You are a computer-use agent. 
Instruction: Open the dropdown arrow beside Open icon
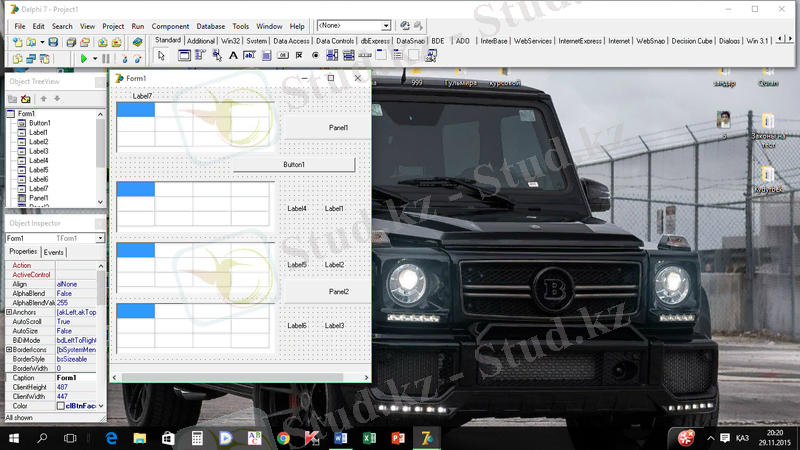tap(42, 42)
